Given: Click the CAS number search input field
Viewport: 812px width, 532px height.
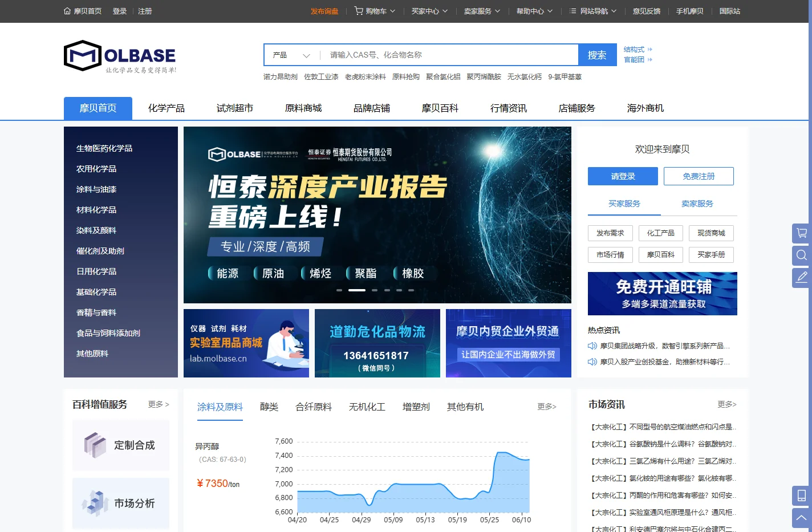Looking at the screenshot, I should (450, 55).
